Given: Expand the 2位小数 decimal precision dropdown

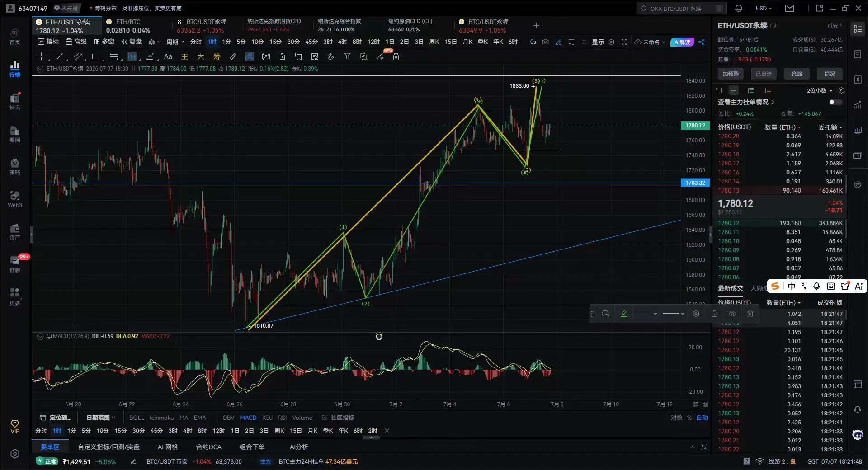Looking at the screenshot, I should pos(820,90).
